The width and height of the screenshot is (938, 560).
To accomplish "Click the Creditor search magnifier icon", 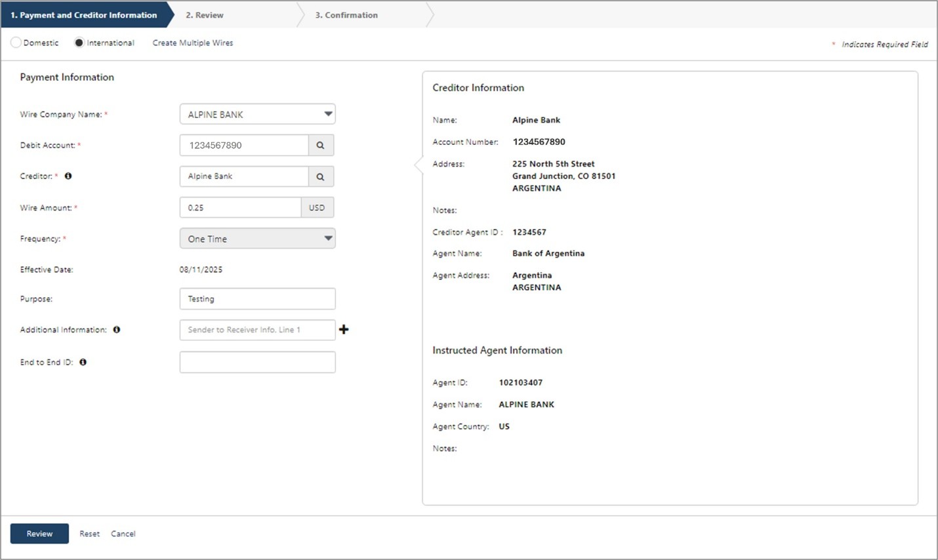I will click(320, 176).
